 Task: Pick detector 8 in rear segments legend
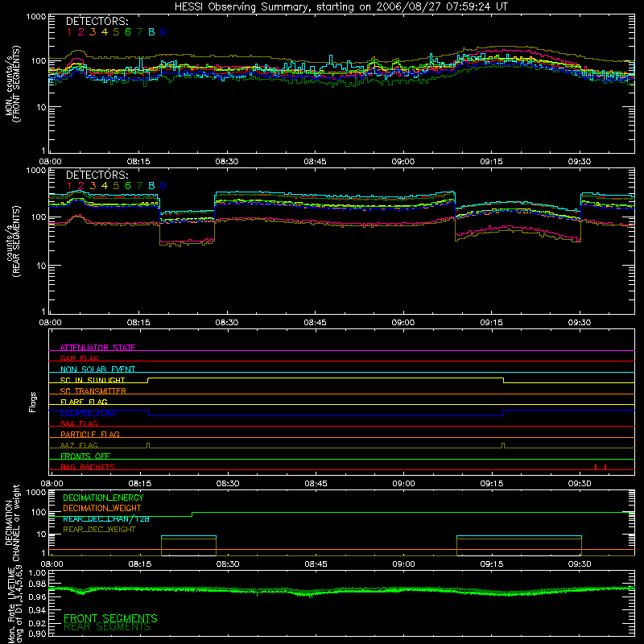tap(151, 186)
